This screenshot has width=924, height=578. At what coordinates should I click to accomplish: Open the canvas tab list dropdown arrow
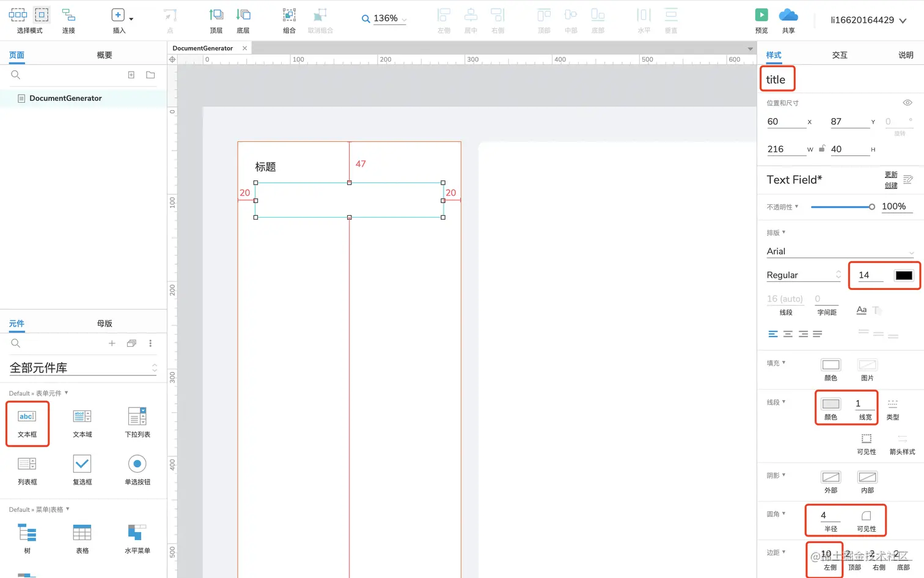tap(750, 49)
